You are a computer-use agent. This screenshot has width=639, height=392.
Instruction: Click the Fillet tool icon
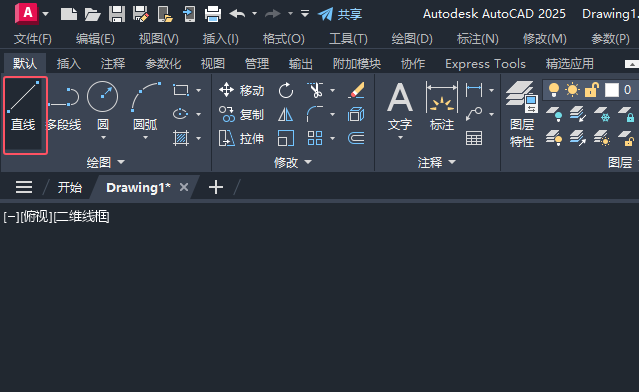315,115
